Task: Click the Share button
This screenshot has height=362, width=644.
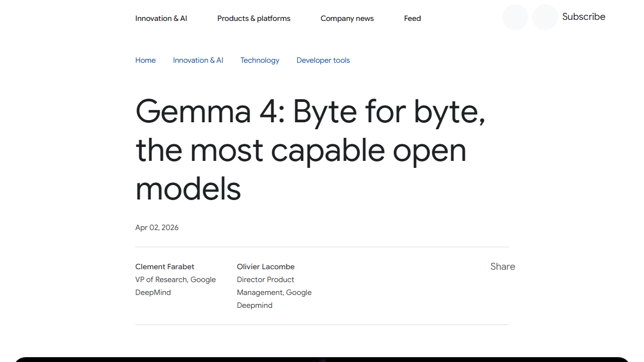Action: pos(502,267)
